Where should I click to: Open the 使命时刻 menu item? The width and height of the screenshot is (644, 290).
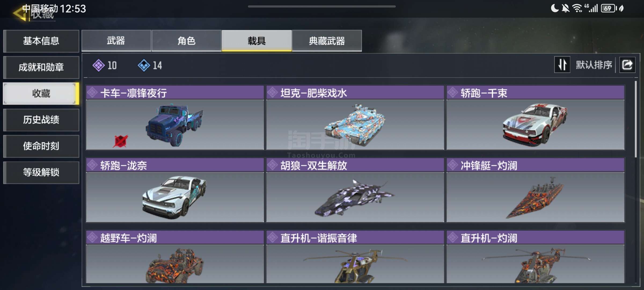coord(41,146)
